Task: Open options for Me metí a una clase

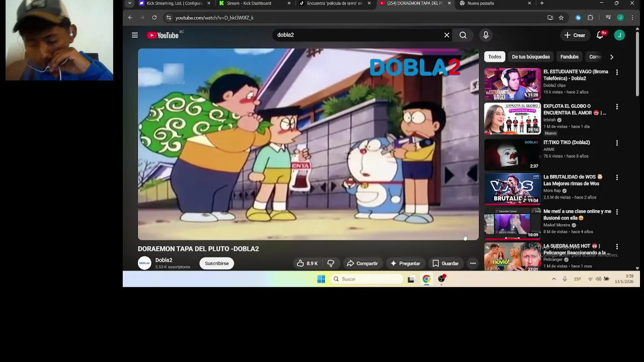Action: point(617,212)
